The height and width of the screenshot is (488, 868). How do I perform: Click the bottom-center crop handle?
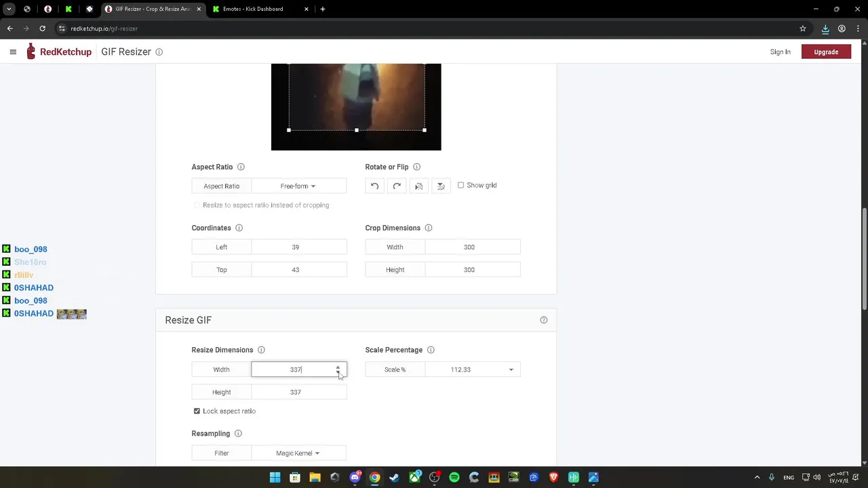point(357,130)
